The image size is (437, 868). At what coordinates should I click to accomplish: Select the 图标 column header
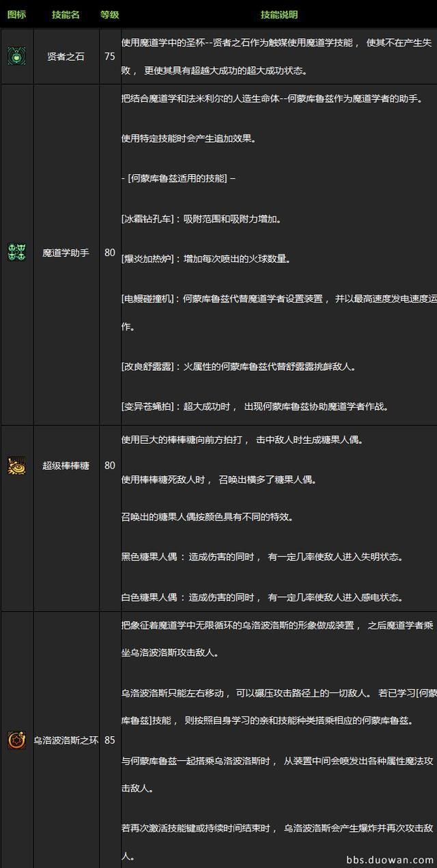coord(16,14)
